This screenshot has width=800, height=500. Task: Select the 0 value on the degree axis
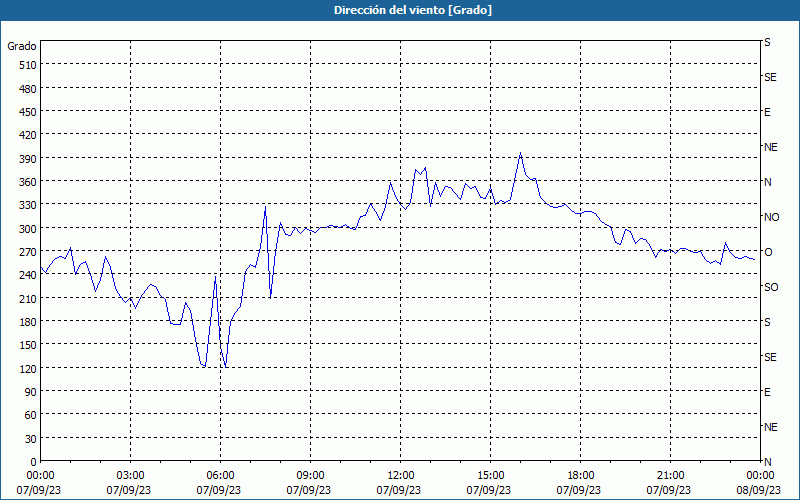[x=34, y=462]
